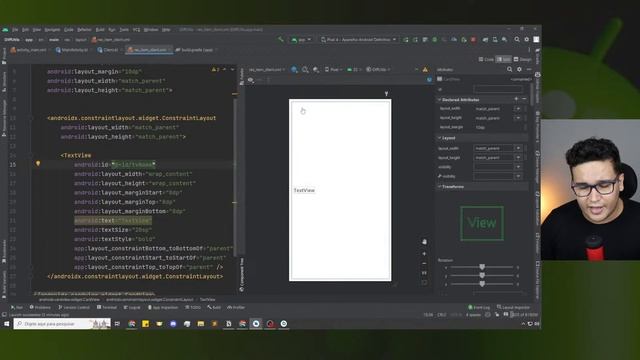This screenshot has height=360, width=640.
Task: Adjust the third rotation slider handle
Action: pos(482,284)
